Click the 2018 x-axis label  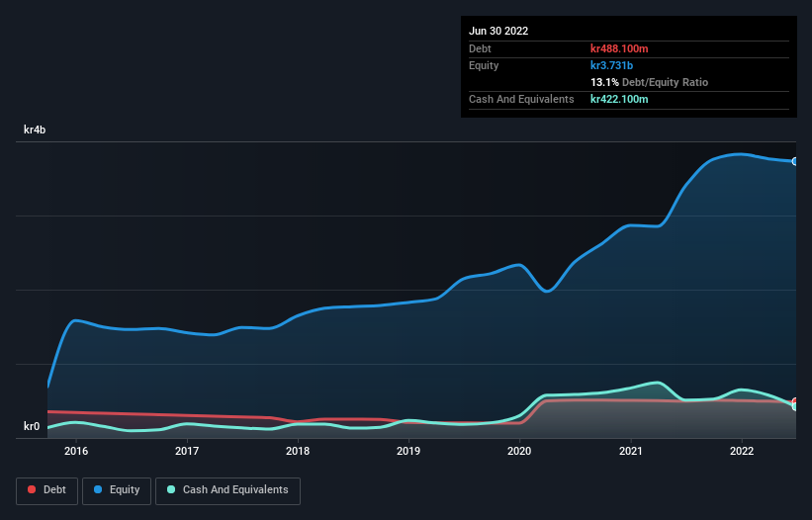pos(298,451)
